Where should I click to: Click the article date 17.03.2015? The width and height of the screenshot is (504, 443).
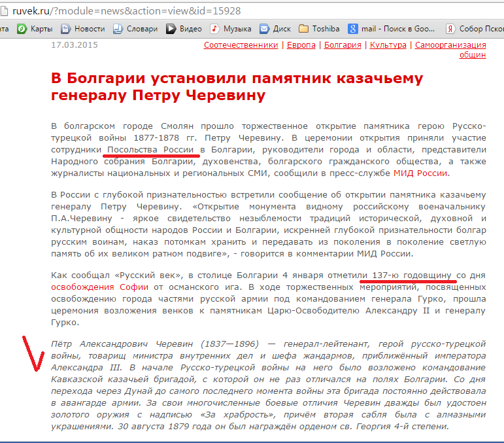pos(75,45)
